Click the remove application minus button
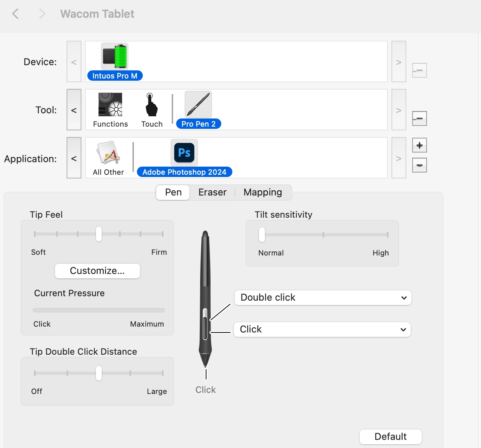The height and width of the screenshot is (448, 481). [x=420, y=165]
